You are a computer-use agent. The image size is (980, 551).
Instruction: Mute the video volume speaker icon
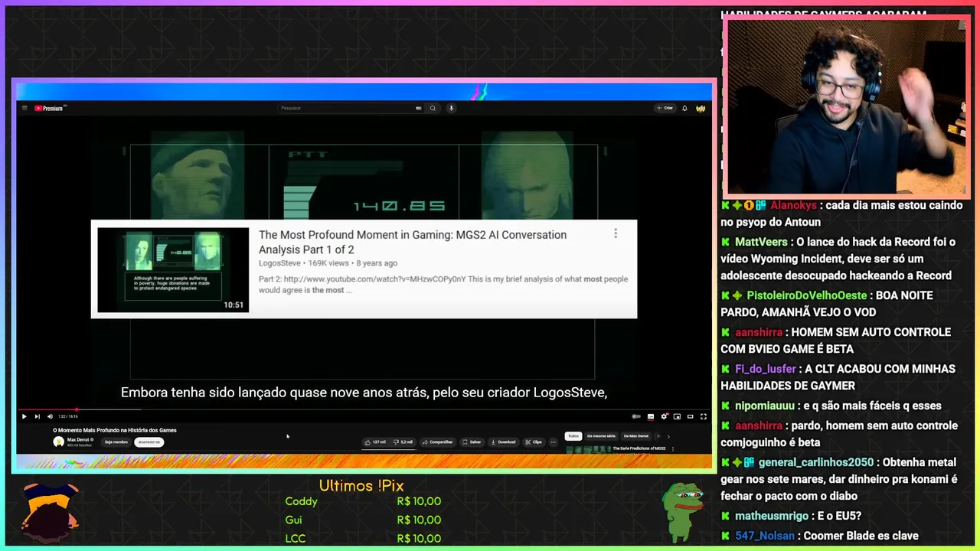50,416
